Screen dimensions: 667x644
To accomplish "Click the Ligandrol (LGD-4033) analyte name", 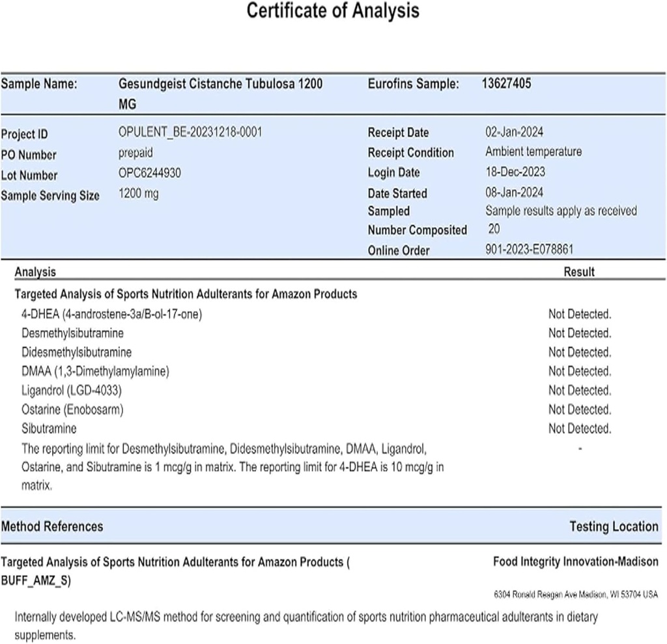I will pyautogui.click(x=72, y=391).
